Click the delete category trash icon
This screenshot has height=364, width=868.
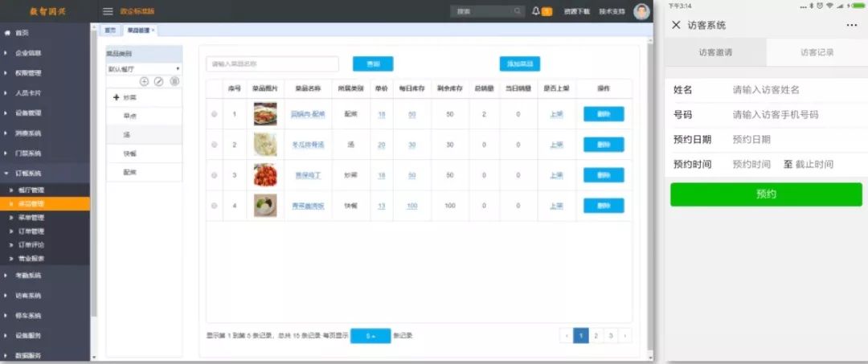click(x=174, y=81)
